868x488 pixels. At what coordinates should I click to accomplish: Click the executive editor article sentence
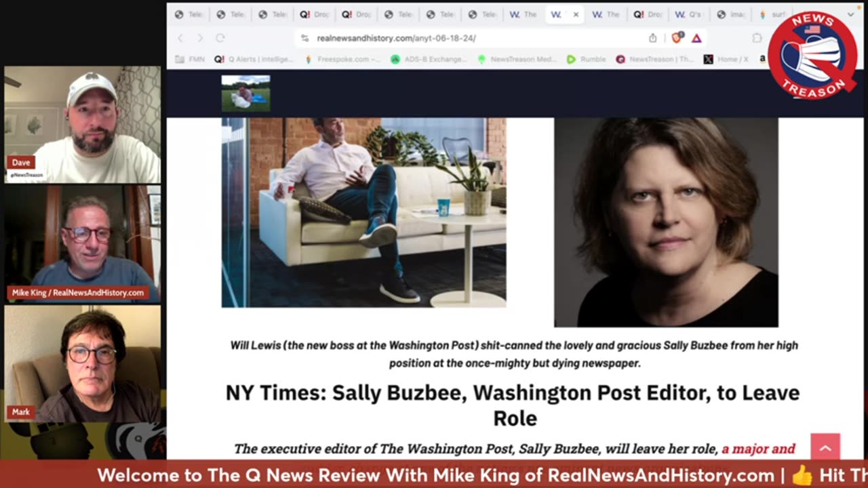coord(514,449)
